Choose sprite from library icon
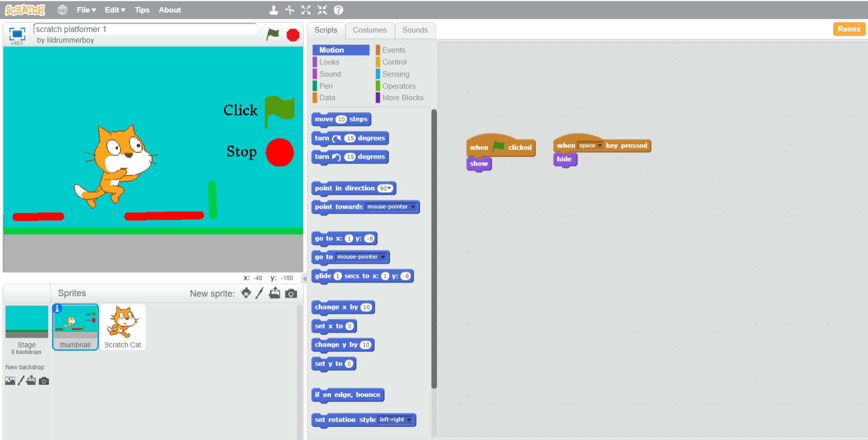The width and height of the screenshot is (868, 440). (246, 293)
